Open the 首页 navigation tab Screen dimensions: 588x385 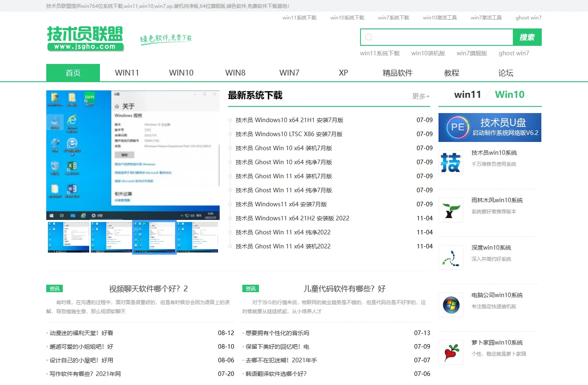pyautogui.click(x=73, y=73)
